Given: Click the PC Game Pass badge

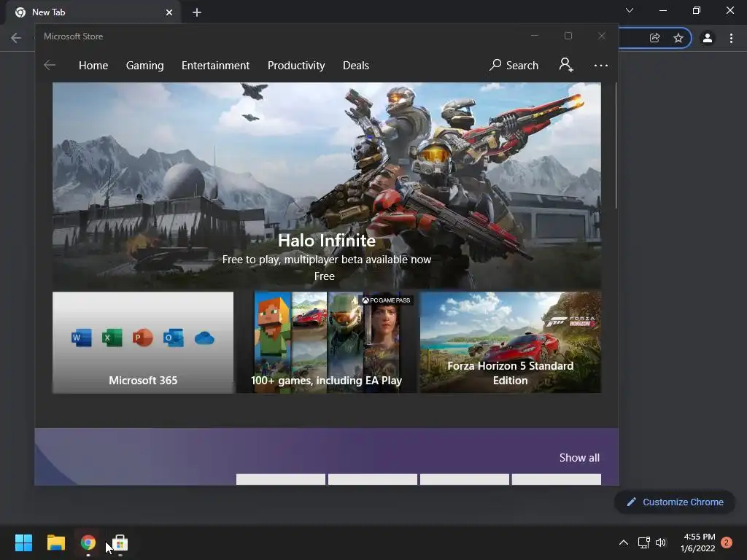Looking at the screenshot, I should click(386, 300).
